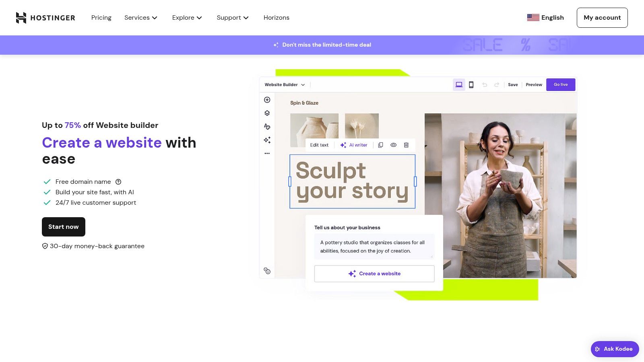
Task: Open the Horizons menu item
Action: click(x=277, y=18)
